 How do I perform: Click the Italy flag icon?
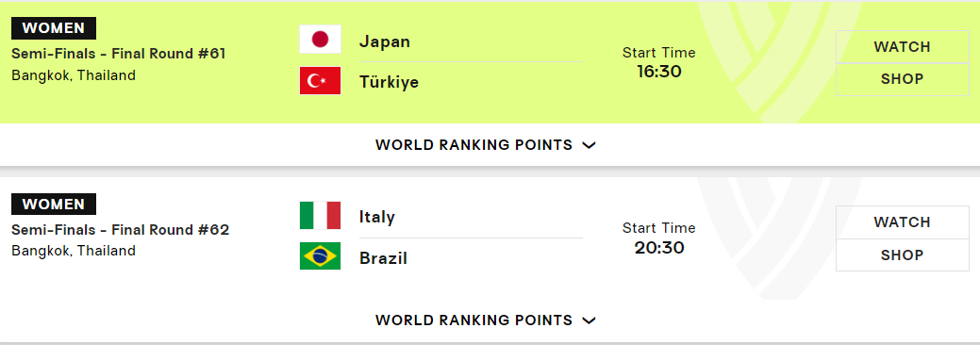coord(320,216)
